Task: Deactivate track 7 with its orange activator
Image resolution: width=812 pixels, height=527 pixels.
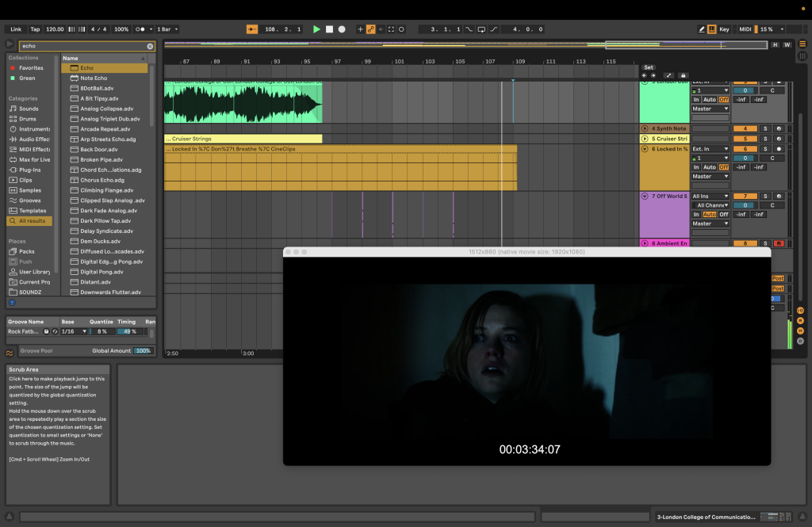Action: tap(745, 197)
